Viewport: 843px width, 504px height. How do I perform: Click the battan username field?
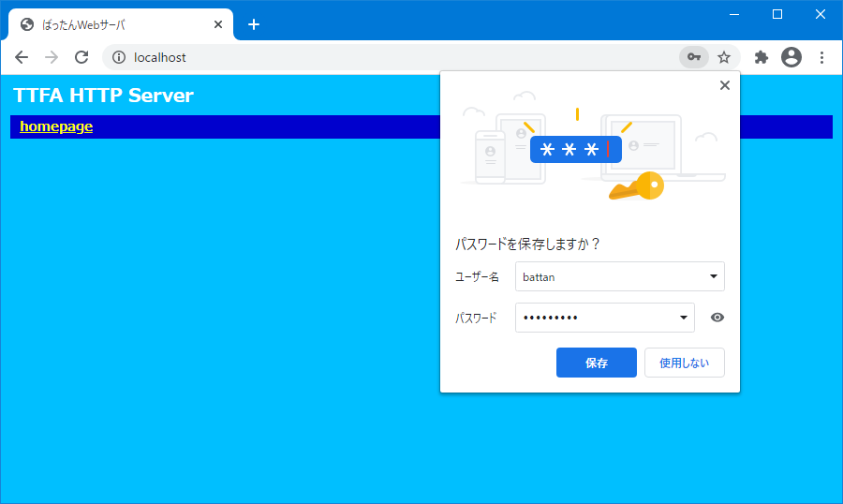tap(620, 276)
